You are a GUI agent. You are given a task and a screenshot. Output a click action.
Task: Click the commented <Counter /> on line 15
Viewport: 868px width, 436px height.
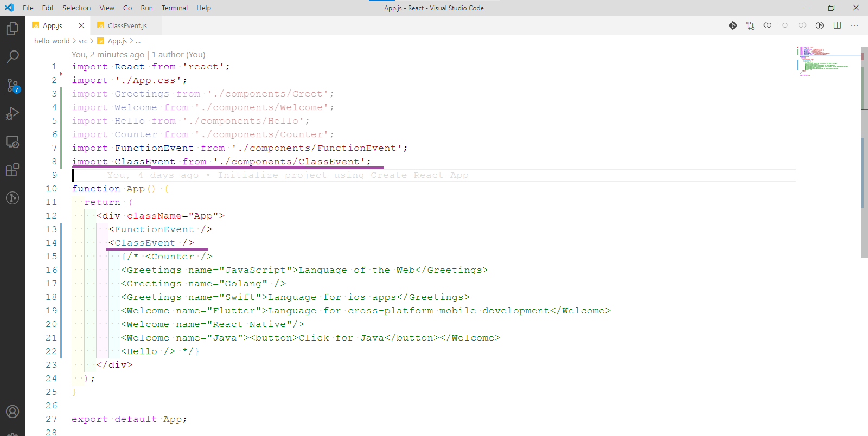[178, 257]
